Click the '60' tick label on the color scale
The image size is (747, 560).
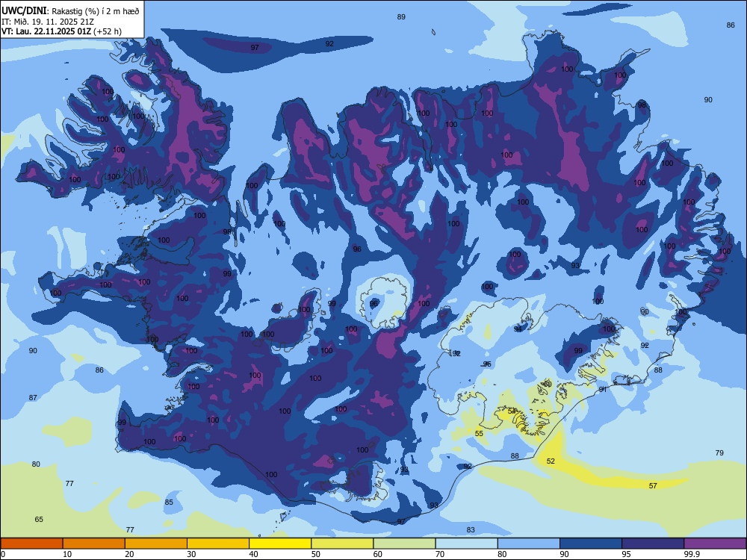pos(378,554)
